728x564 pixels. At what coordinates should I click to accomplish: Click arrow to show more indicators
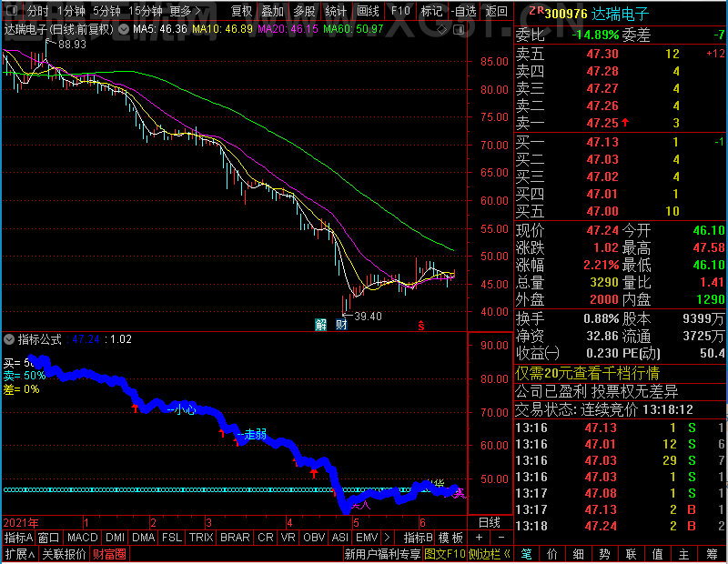tap(388, 538)
